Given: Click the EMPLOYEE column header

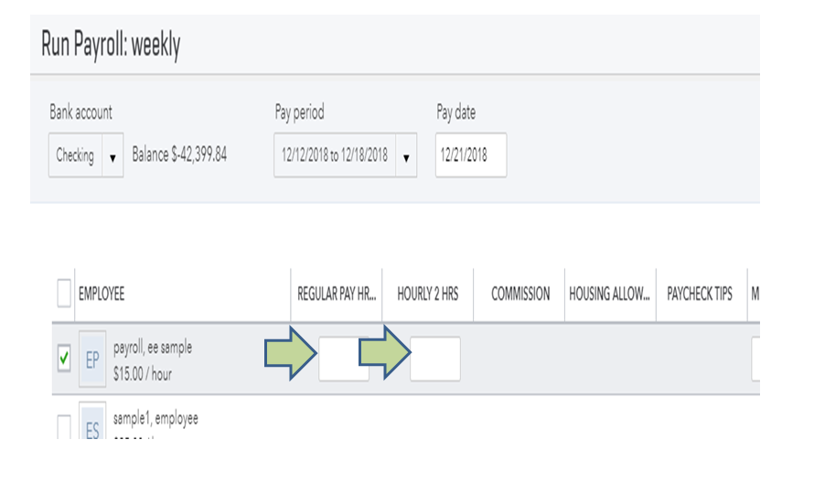Looking at the screenshot, I should pyautogui.click(x=102, y=294).
